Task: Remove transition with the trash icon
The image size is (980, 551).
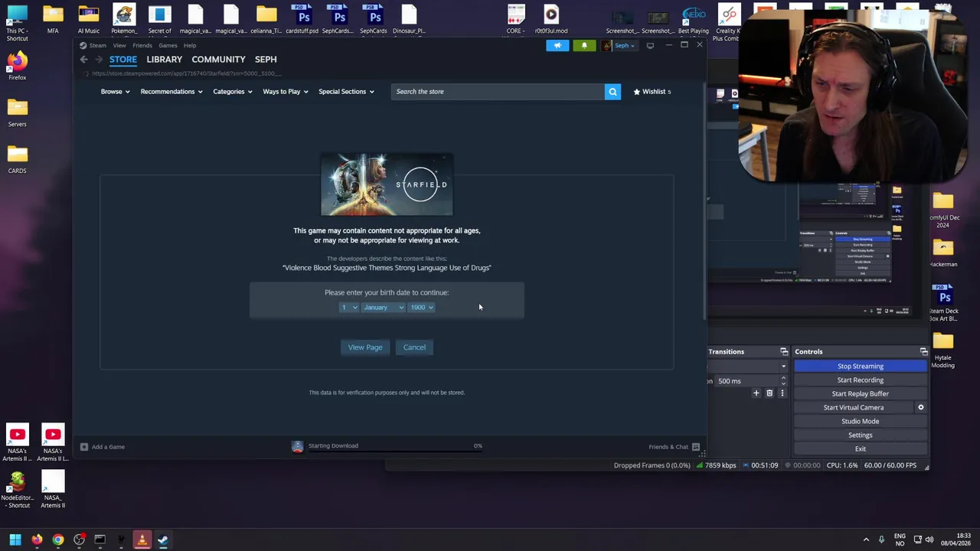Action: 769,393
